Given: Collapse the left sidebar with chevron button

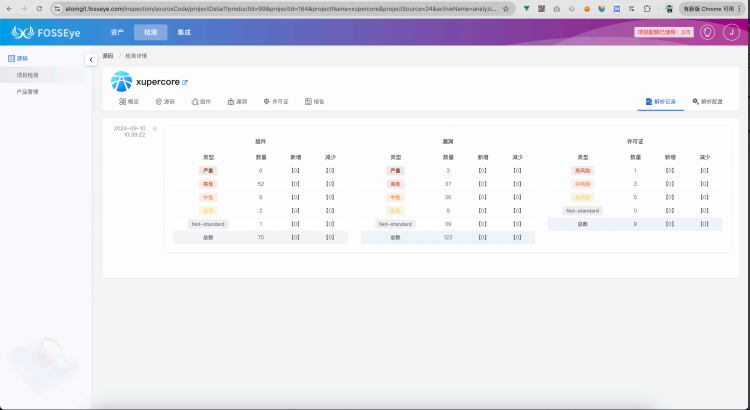Looking at the screenshot, I should 91,59.
